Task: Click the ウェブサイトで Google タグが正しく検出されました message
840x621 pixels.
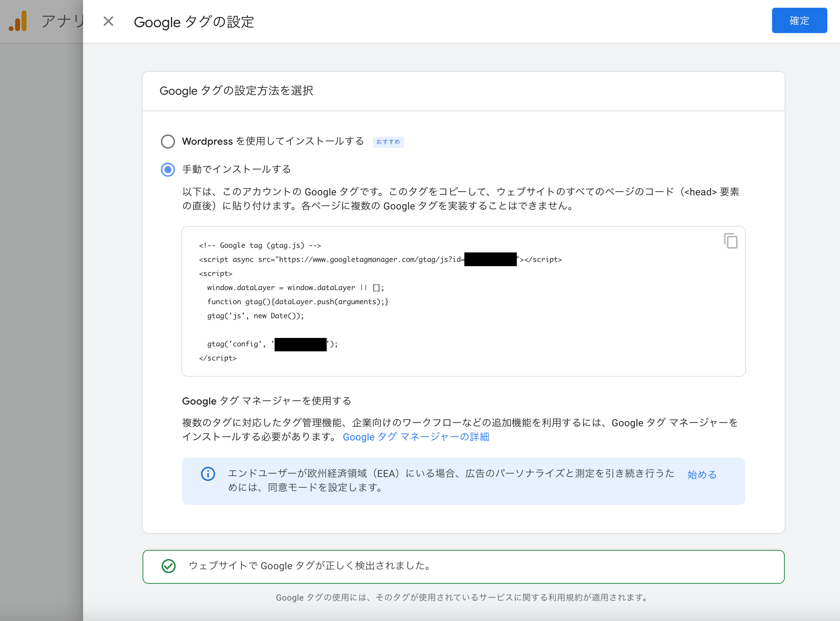Action: point(311,566)
